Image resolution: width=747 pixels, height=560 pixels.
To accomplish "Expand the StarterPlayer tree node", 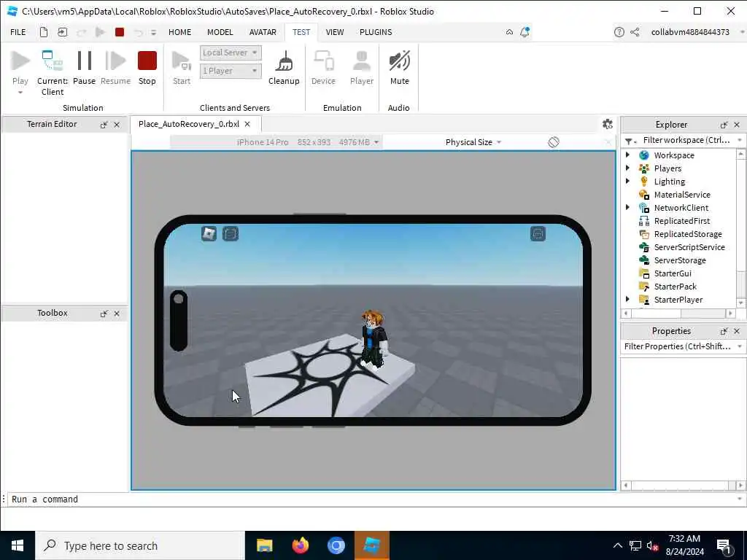I will click(627, 299).
